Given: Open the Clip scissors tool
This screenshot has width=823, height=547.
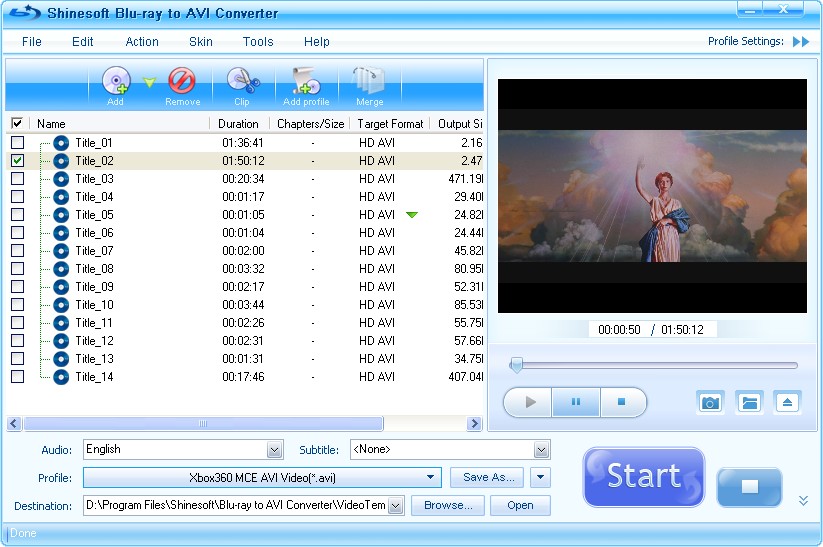Looking at the screenshot, I should tap(242, 83).
